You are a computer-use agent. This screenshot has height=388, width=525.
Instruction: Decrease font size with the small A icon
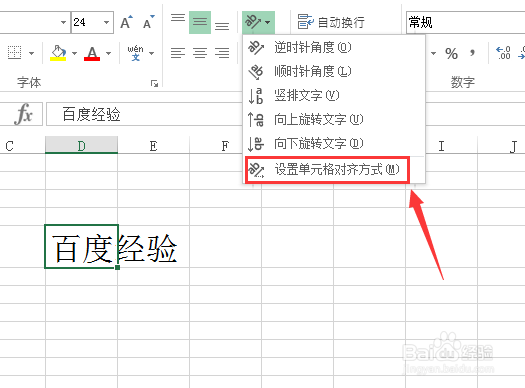pyautogui.click(x=148, y=22)
